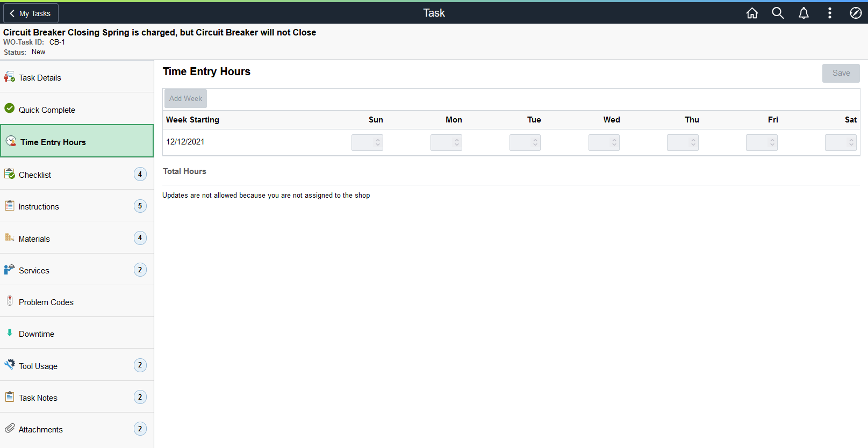Viewport: 868px width, 448px height.
Task: Click the Checklist sidebar icon
Action: pyautogui.click(x=10, y=174)
